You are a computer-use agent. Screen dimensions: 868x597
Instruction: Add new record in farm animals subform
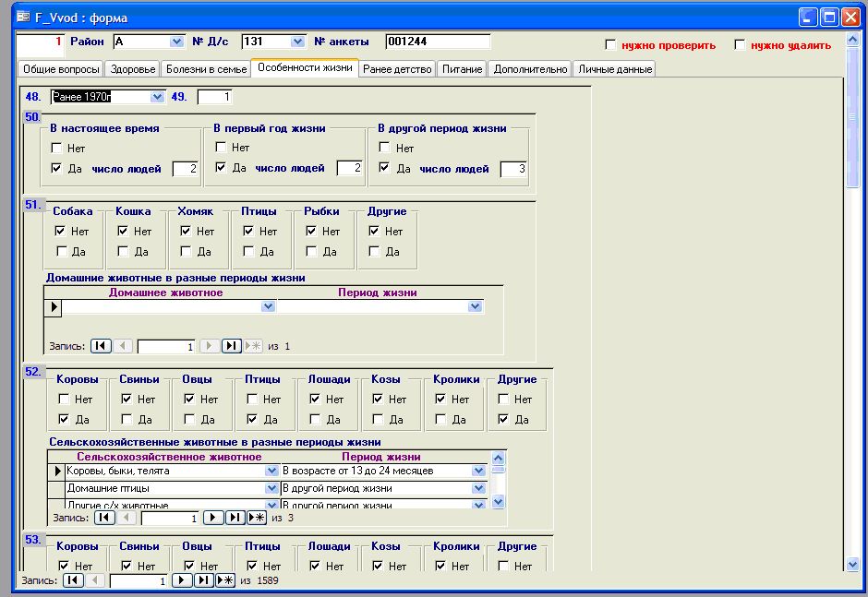(257, 518)
